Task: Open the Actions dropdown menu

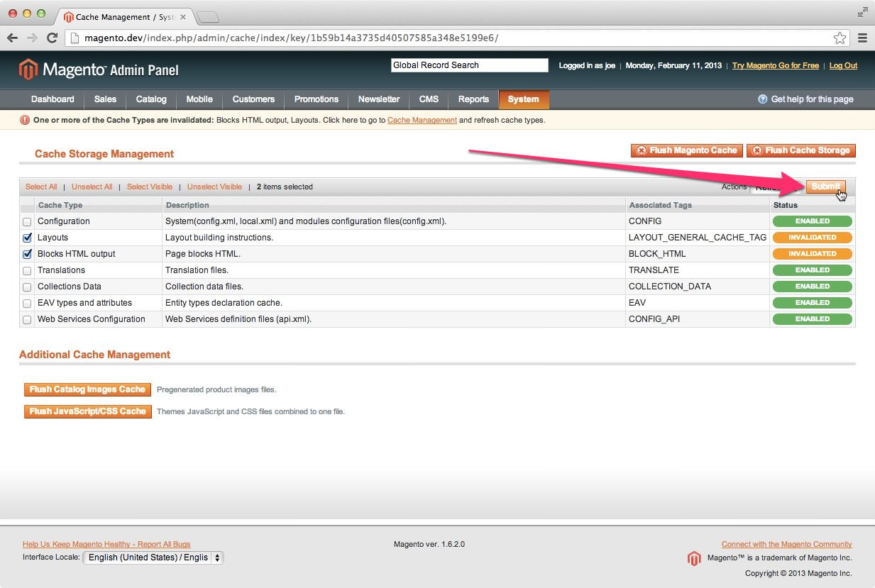Action: tap(775, 187)
